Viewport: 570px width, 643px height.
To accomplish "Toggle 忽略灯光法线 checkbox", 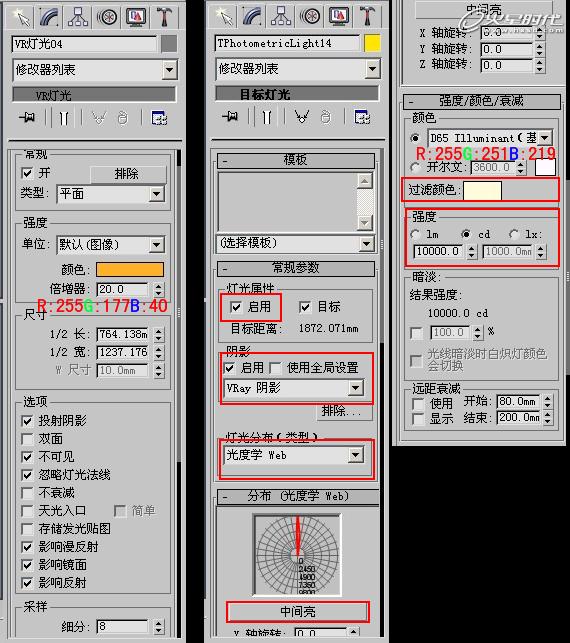I will (x=27, y=475).
